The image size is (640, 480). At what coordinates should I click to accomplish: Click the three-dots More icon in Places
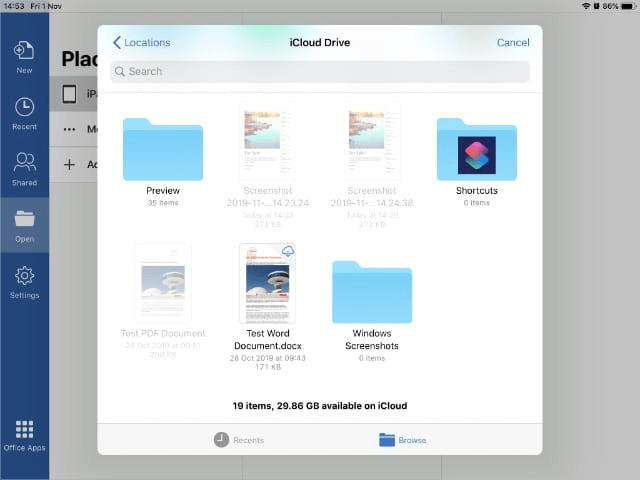[69, 129]
